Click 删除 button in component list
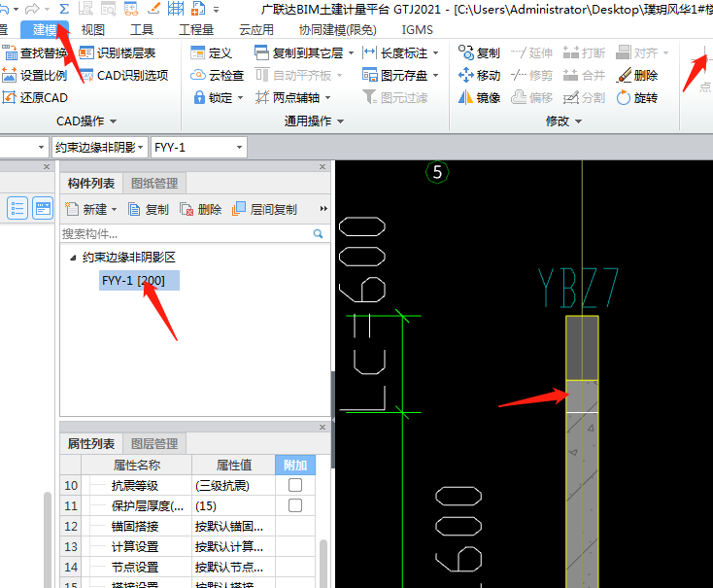The image size is (713, 588). (x=200, y=209)
